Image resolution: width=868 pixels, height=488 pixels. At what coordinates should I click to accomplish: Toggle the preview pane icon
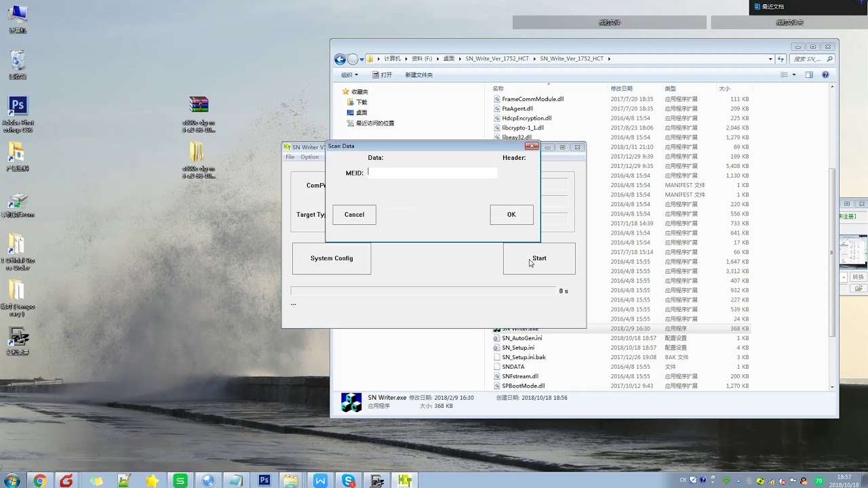pos(809,75)
